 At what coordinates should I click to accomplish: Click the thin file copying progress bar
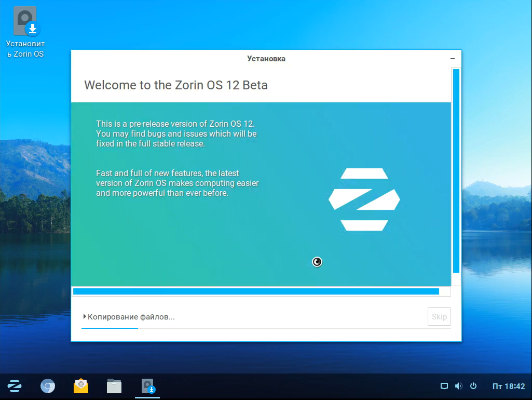266,328
